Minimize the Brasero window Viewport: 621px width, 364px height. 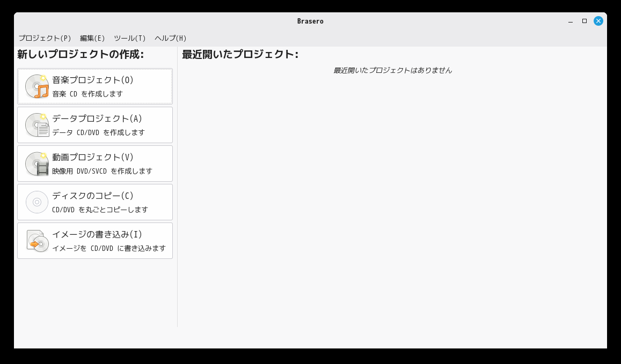coord(571,21)
